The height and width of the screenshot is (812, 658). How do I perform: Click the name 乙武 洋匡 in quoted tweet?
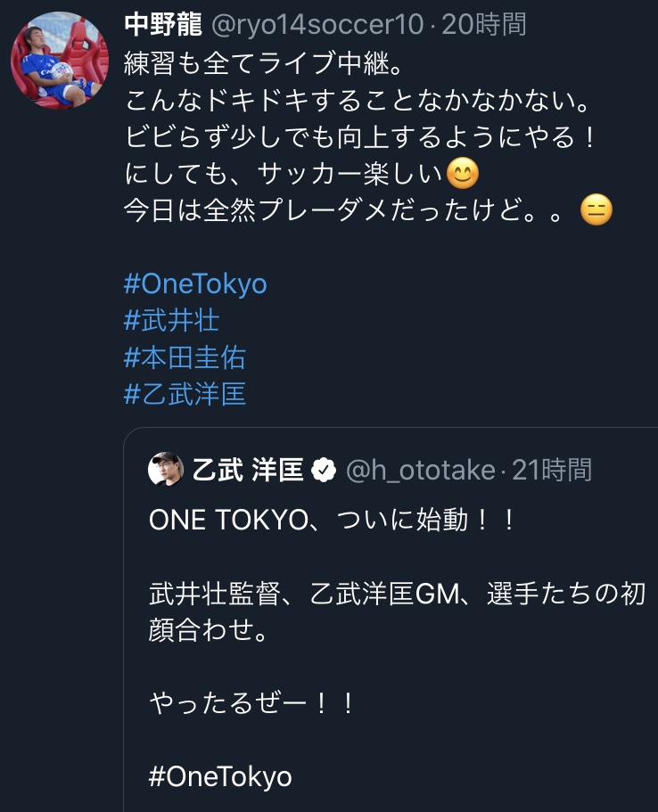click(248, 470)
